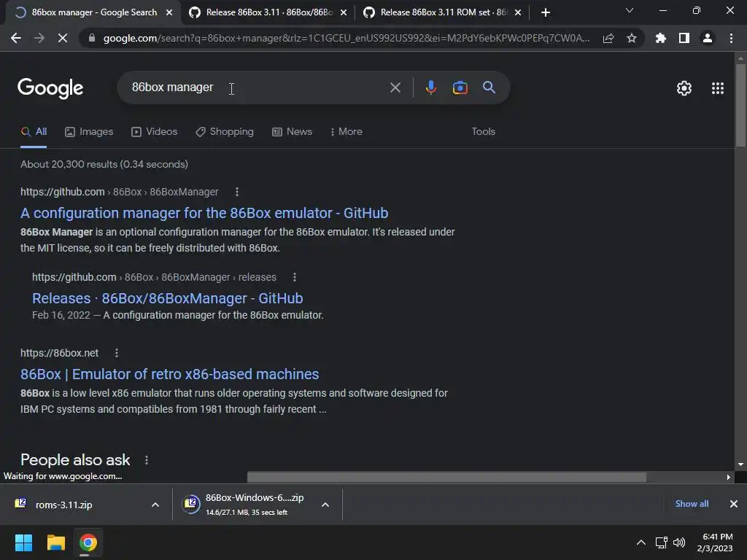Click the github.com 86BoxManager breadcrumb URL
The image size is (747, 560).
[119, 192]
